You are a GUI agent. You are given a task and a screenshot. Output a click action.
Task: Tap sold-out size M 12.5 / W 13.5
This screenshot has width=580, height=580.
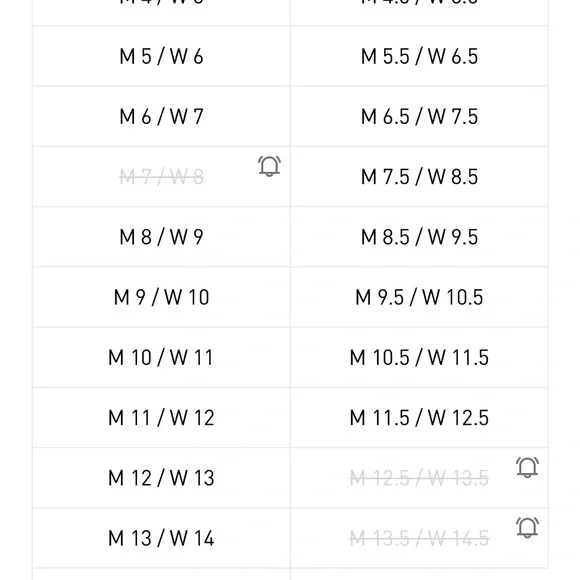point(419,478)
